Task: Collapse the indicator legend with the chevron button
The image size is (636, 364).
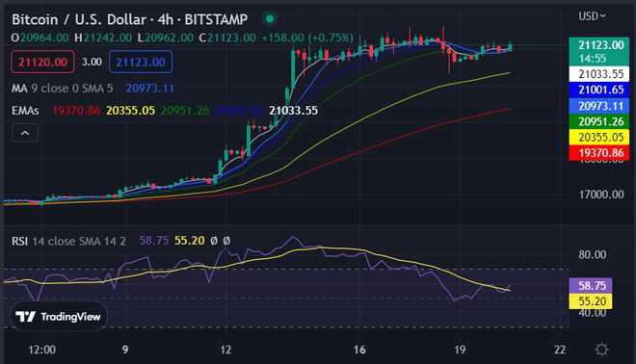Action: pos(25,133)
